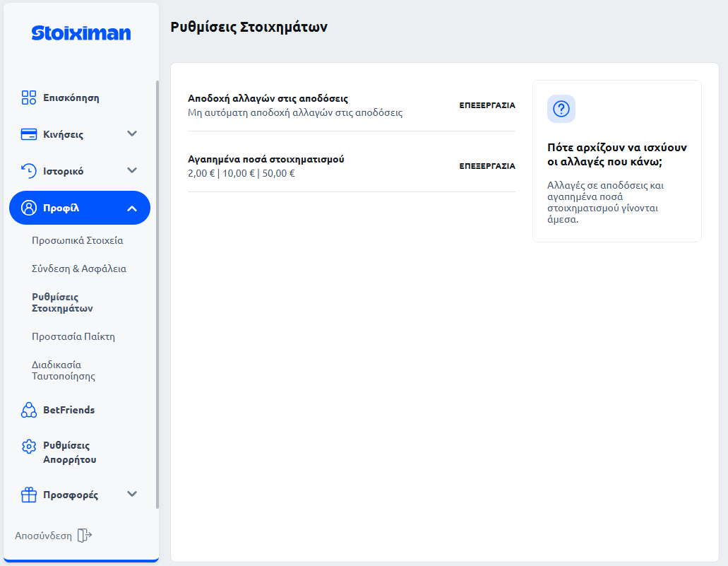Click the BetFriends icon
The height and width of the screenshot is (566, 728).
tap(29, 410)
